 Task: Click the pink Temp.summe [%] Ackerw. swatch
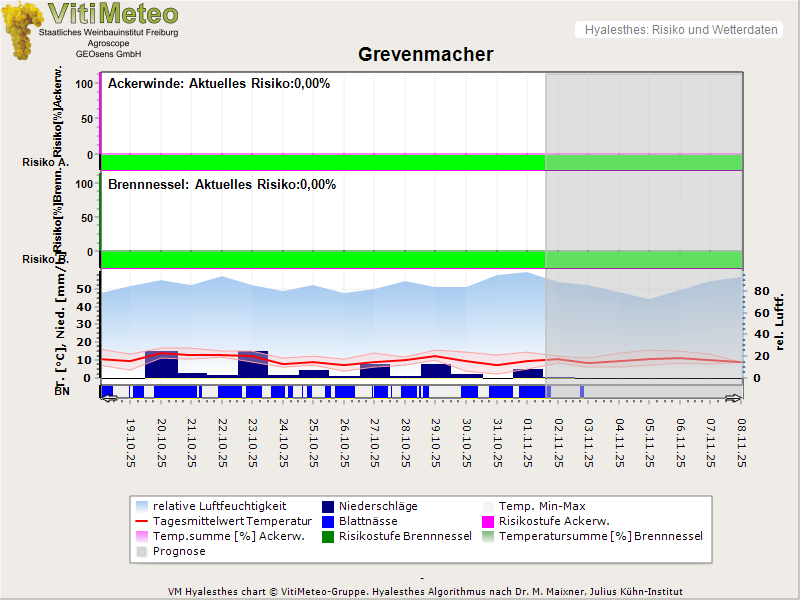pos(142,536)
